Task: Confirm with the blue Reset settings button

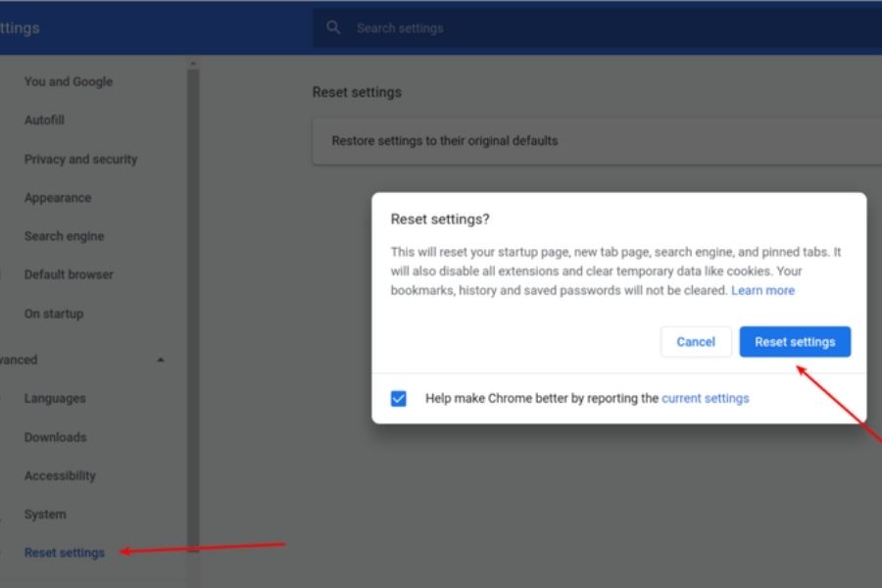Action: tap(795, 342)
